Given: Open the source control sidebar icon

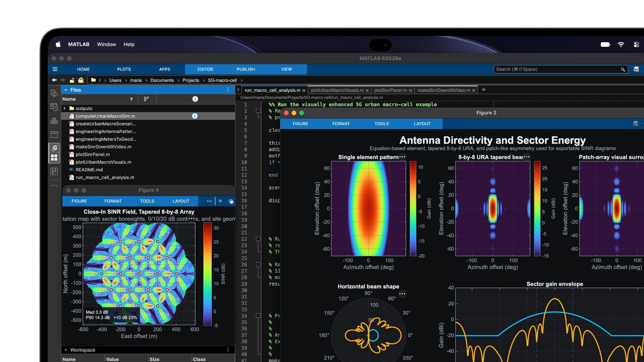Looking at the screenshot, I should 54,171.
